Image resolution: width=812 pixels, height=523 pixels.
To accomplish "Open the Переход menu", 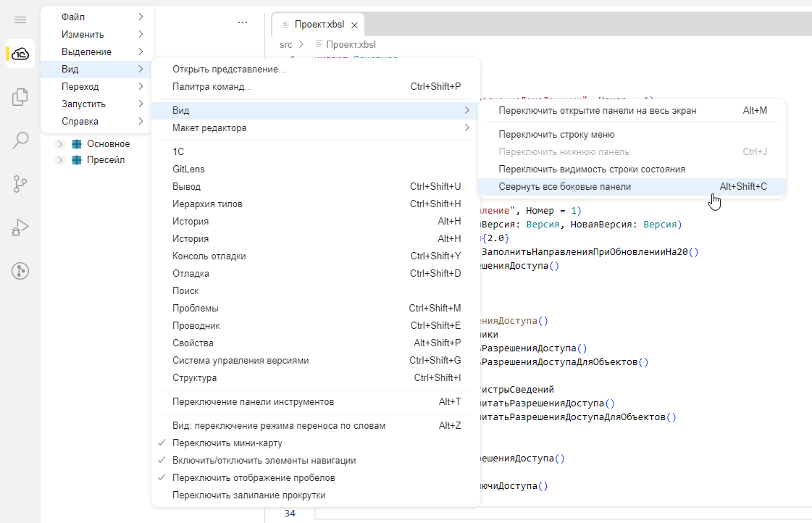I will tap(97, 86).
